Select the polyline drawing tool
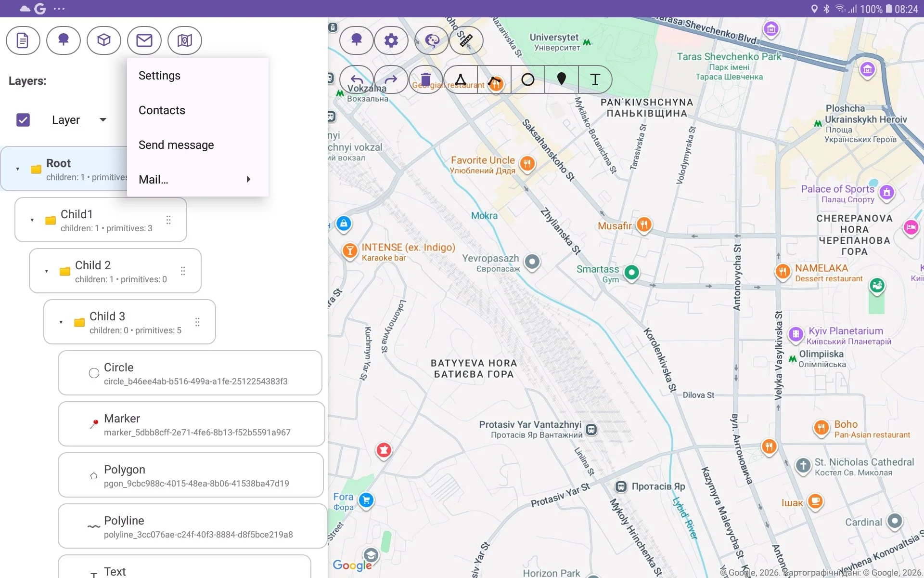Viewport: 924px width, 578px height. click(494, 79)
